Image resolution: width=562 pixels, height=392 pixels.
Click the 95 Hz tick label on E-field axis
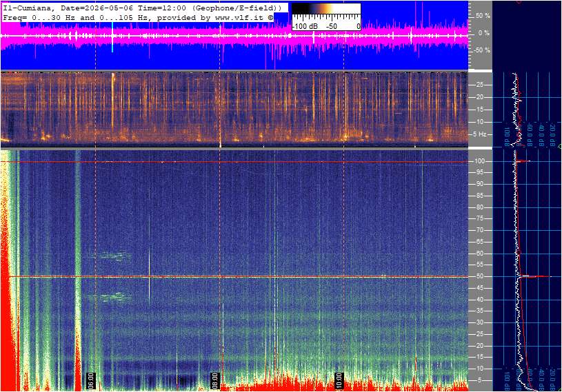[x=479, y=172]
